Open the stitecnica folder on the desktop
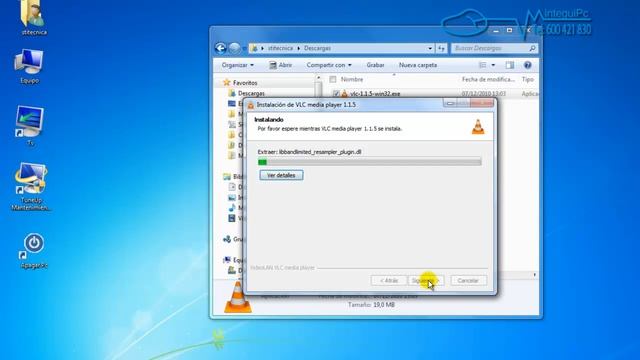 pyautogui.click(x=33, y=17)
